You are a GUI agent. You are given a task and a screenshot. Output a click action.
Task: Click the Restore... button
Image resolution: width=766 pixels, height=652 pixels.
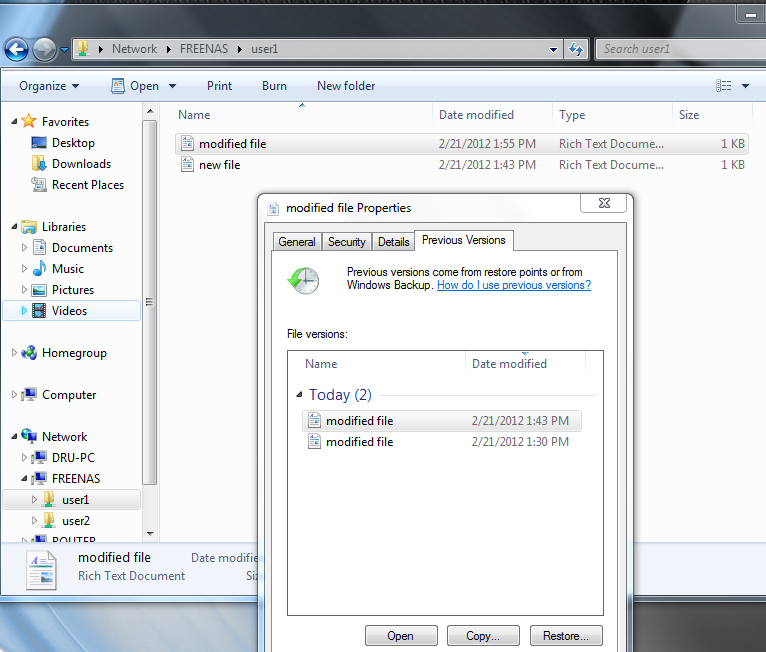point(566,636)
